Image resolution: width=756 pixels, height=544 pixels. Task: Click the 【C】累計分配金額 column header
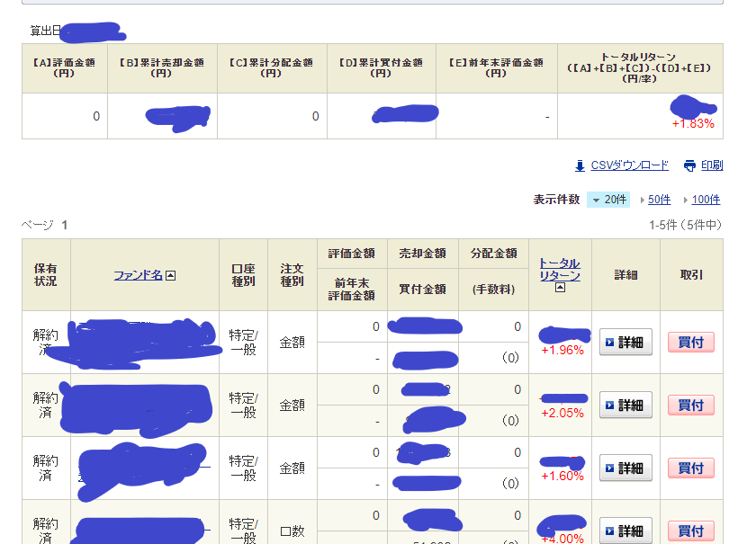point(271,68)
